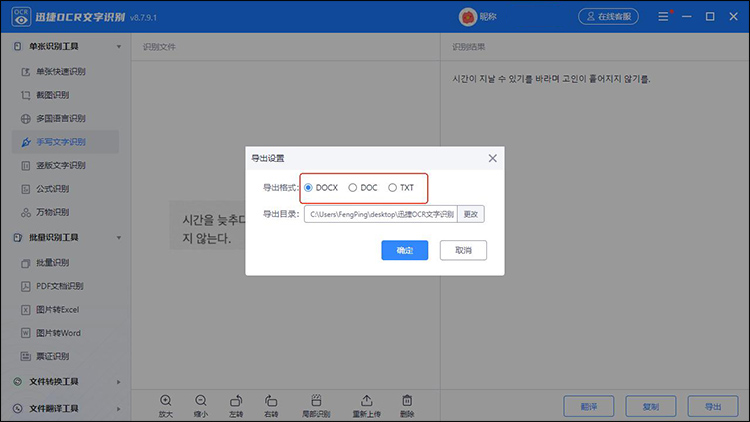750x422 pixels.
Task: Click the 重新上传 re-upload icon
Action: pos(366,400)
